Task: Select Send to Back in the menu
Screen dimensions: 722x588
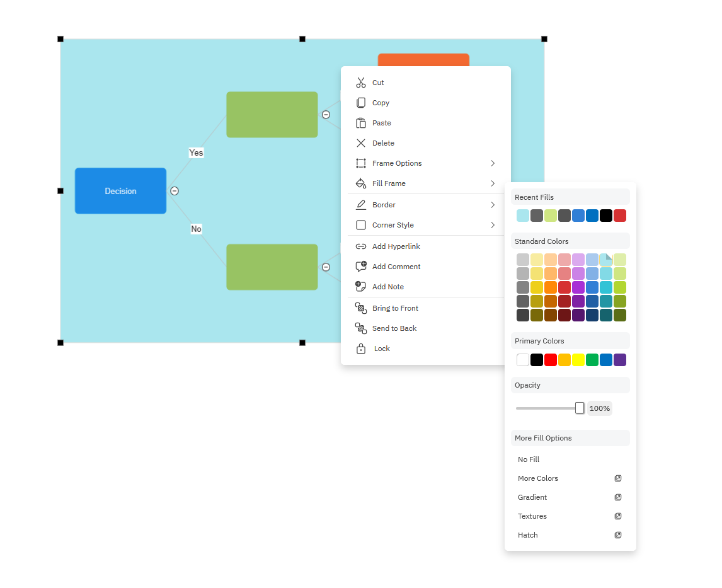Action: (x=395, y=328)
